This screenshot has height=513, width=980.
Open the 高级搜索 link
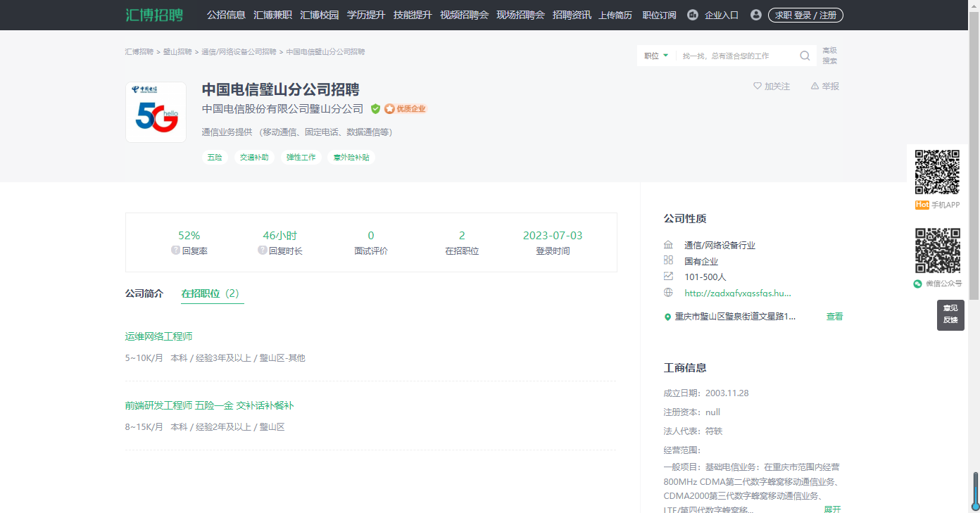[x=830, y=56]
